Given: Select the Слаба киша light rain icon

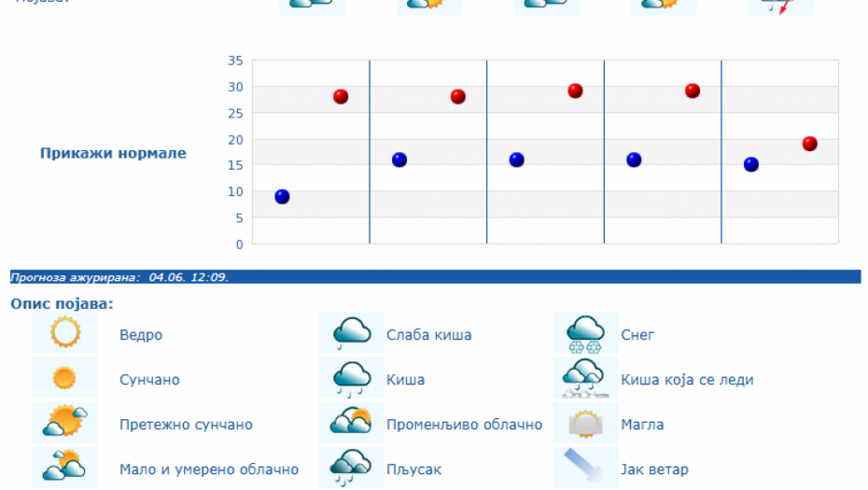Looking at the screenshot, I should [x=352, y=333].
